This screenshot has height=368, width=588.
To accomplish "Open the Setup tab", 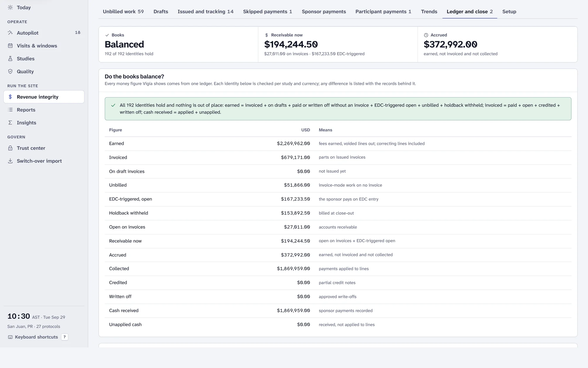I will [x=509, y=11].
